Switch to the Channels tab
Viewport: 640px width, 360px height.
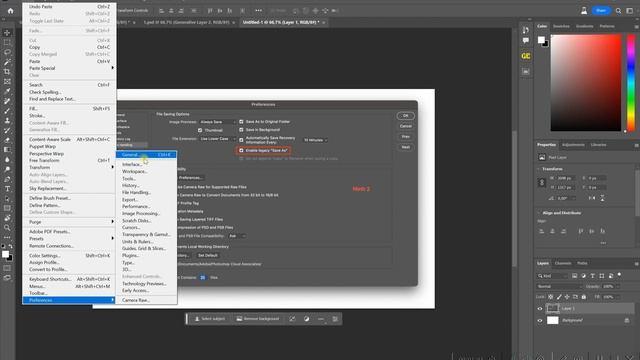563,263
